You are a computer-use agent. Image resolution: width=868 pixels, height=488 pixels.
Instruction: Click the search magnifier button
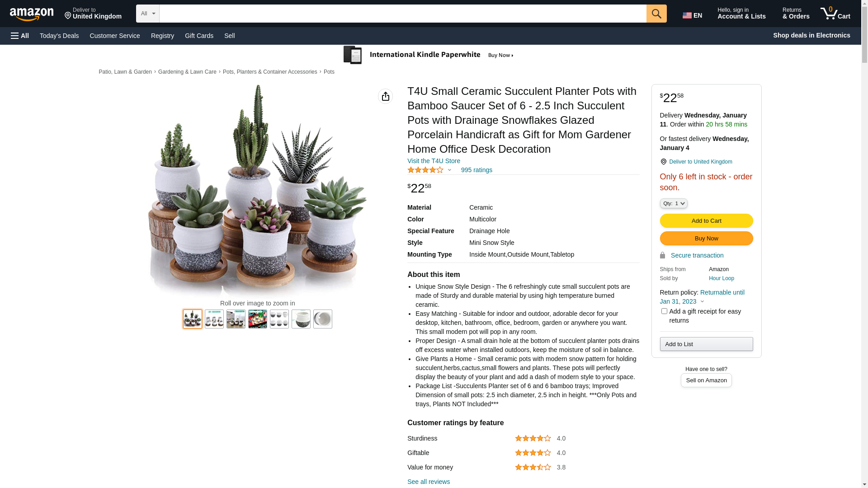tap(656, 14)
